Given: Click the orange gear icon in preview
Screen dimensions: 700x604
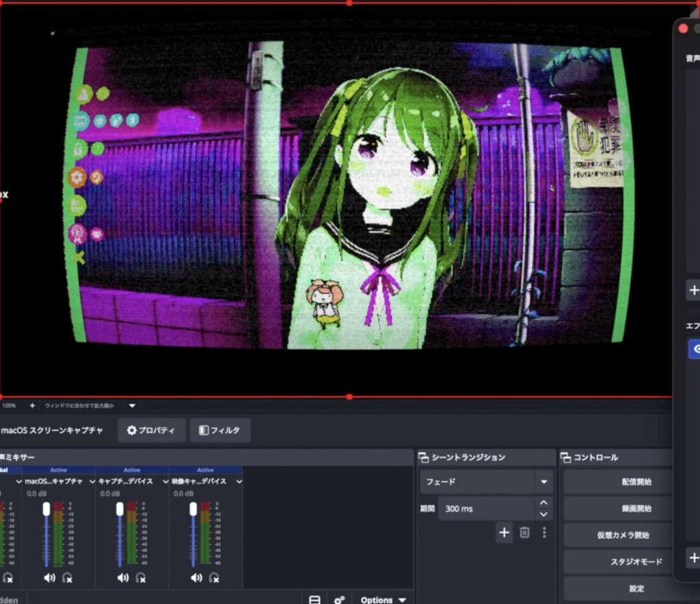Looking at the screenshot, I should point(77,177).
